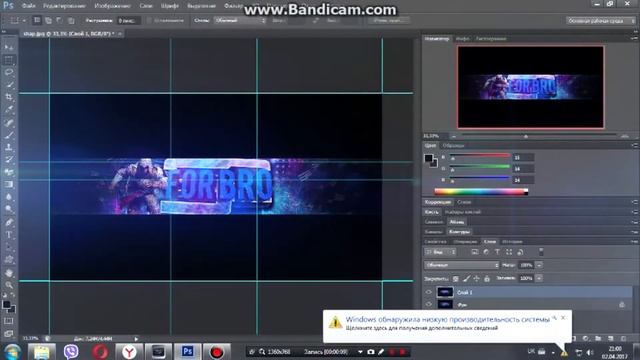
Task: Select the Horizontal Type tool
Action: point(9,235)
